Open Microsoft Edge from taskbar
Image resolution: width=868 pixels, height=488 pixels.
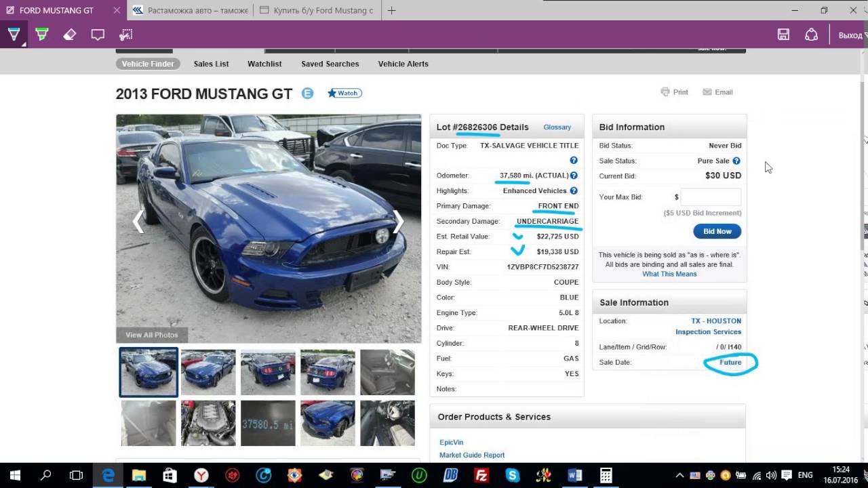(108, 475)
